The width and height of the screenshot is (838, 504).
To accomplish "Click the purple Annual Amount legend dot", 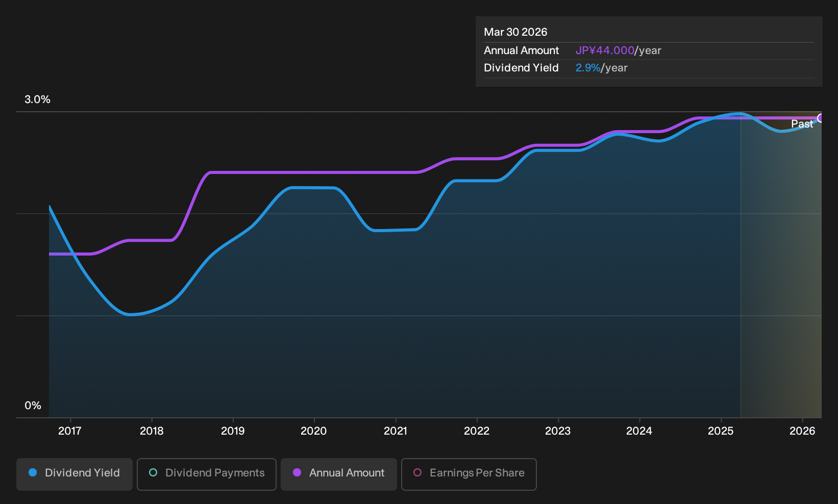I will 297,472.
